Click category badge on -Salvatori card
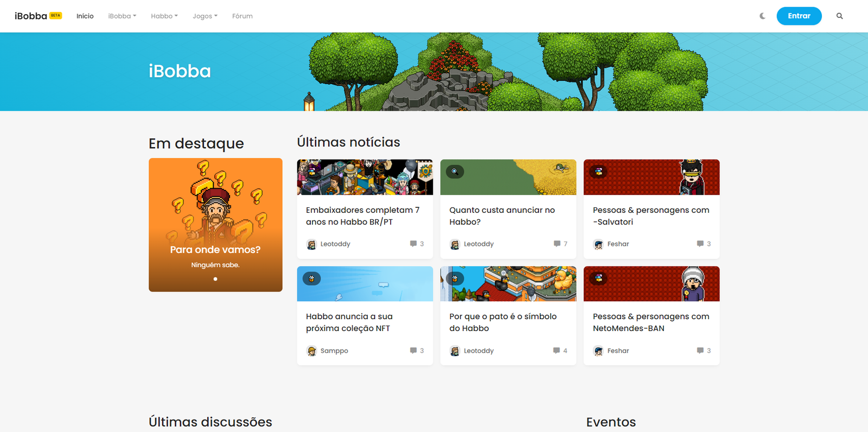This screenshot has width=868, height=432. [x=598, y=171]
